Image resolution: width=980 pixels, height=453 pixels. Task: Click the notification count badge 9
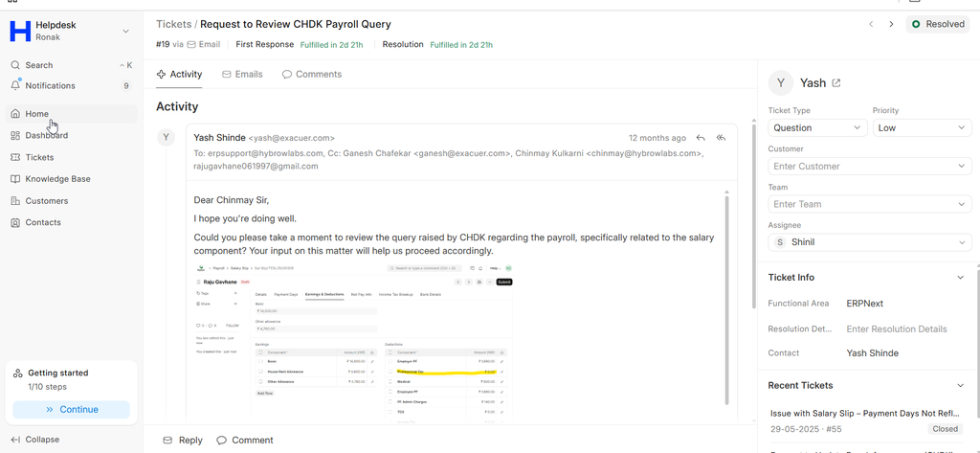[126, 86]
